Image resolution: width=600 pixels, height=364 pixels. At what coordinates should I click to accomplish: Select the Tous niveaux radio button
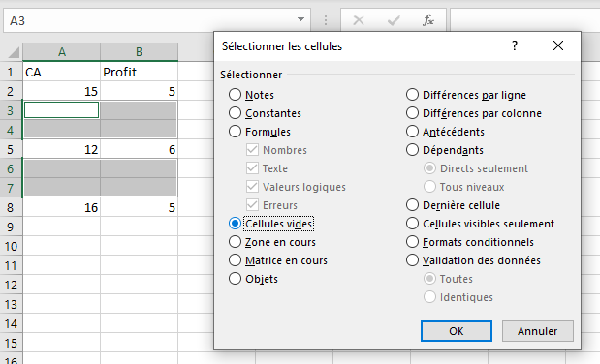(429, 187)
